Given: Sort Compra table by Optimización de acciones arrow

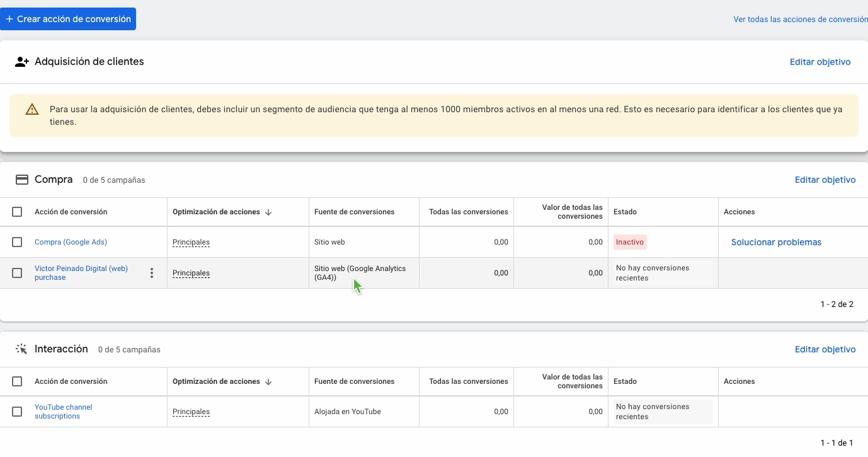Looking at the screenshot, I should pyautogui.click(x=268, y=212).
